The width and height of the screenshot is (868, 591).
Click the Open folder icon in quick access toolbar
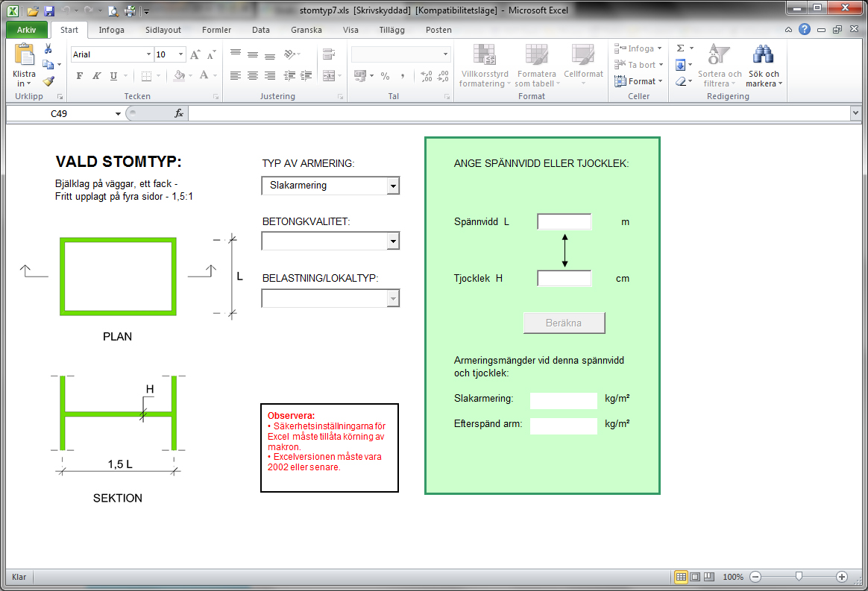coord(33,10)
